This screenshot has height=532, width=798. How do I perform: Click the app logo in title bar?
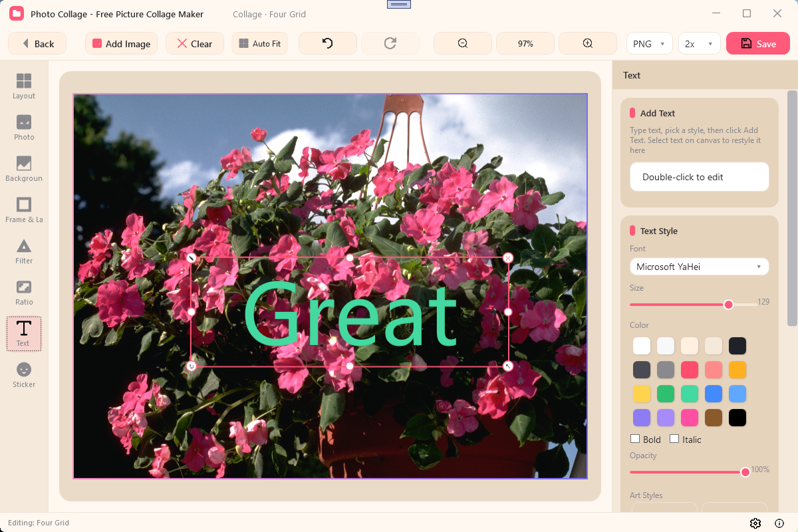click(17, 13)
